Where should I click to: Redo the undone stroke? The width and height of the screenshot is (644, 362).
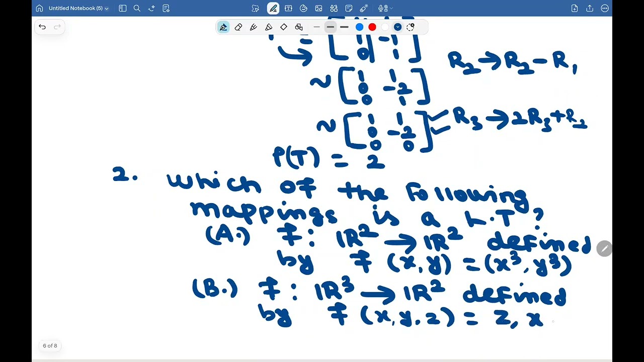coord(57,27)
